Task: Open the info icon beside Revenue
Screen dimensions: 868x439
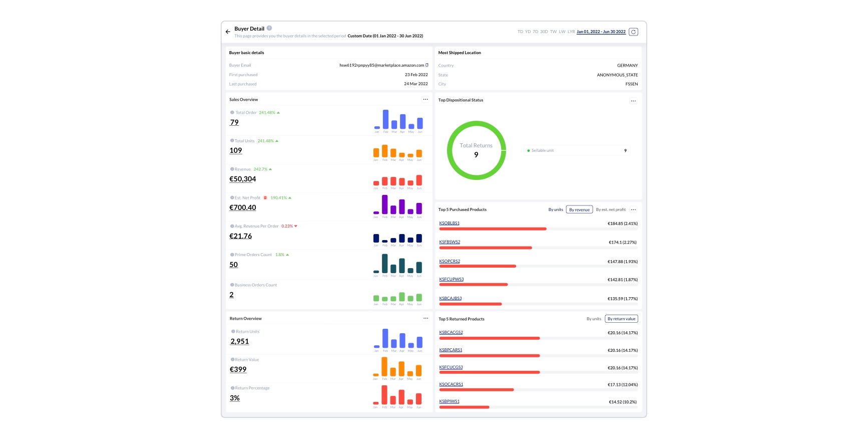Action: [232, 169]
